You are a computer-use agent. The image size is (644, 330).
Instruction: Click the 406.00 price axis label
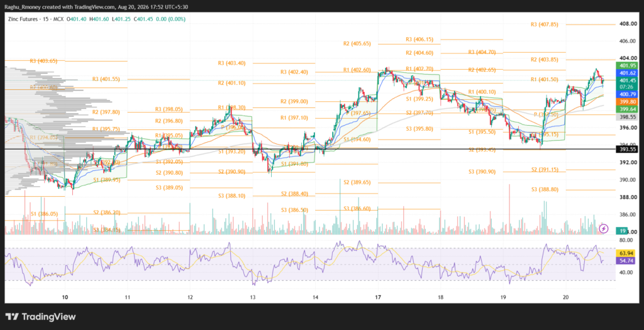[x=628, y=41]
